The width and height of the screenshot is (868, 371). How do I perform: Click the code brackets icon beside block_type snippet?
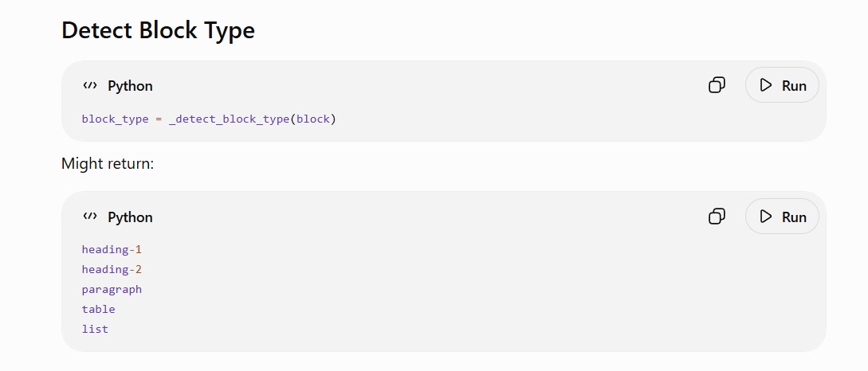pyautogui.click(x=90, y=85)
